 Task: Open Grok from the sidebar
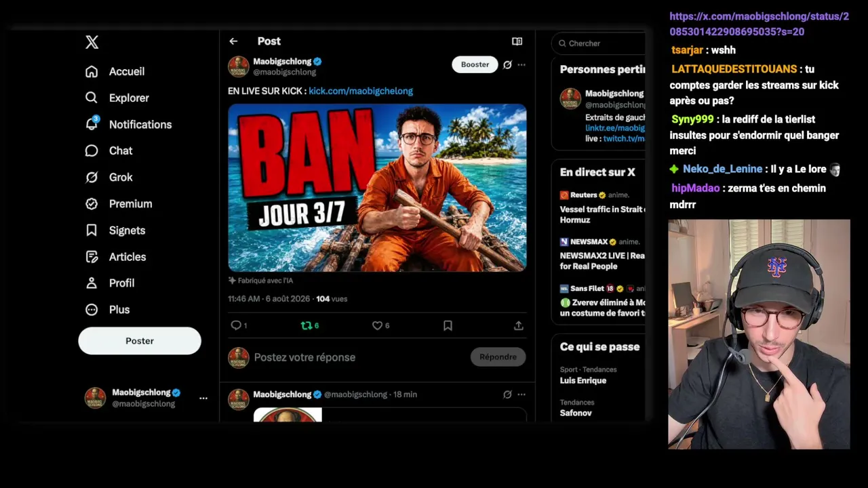coord(109,177)
